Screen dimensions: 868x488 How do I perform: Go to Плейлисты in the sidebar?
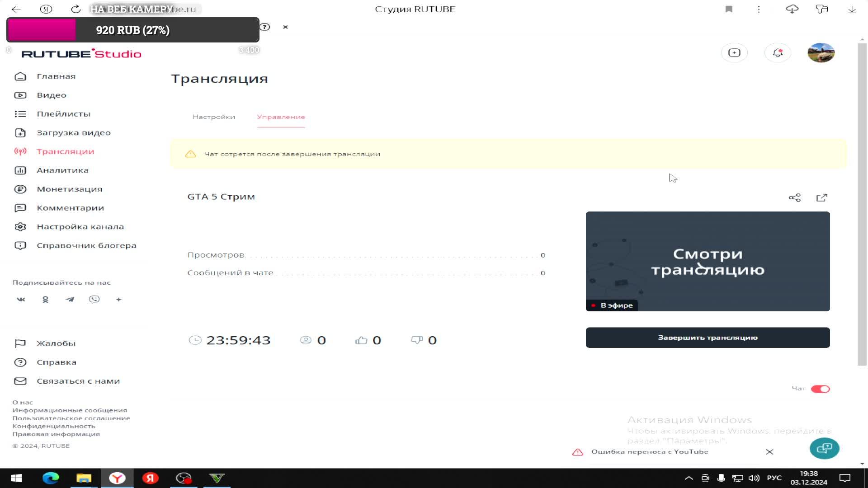(52, 114)
